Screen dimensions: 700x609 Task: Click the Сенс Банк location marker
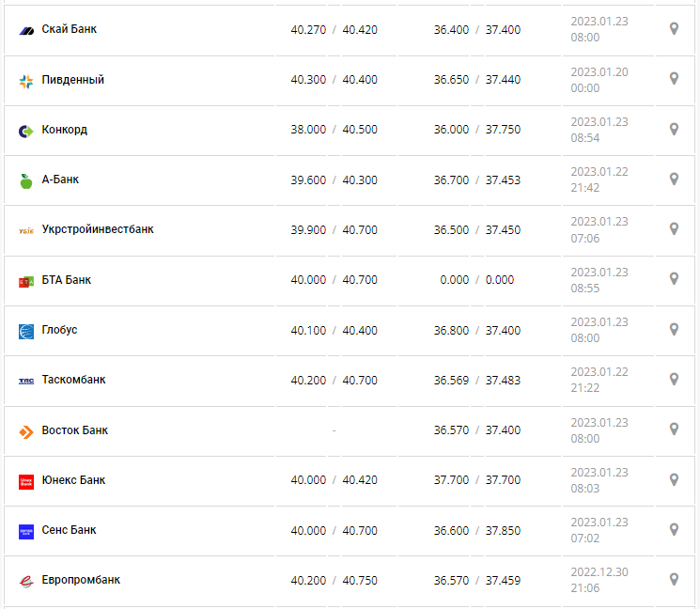[x=674, y=529]
